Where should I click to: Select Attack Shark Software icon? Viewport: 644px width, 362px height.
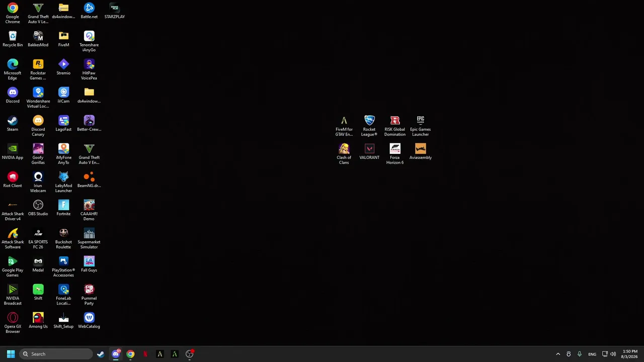(x=13, y=238)
